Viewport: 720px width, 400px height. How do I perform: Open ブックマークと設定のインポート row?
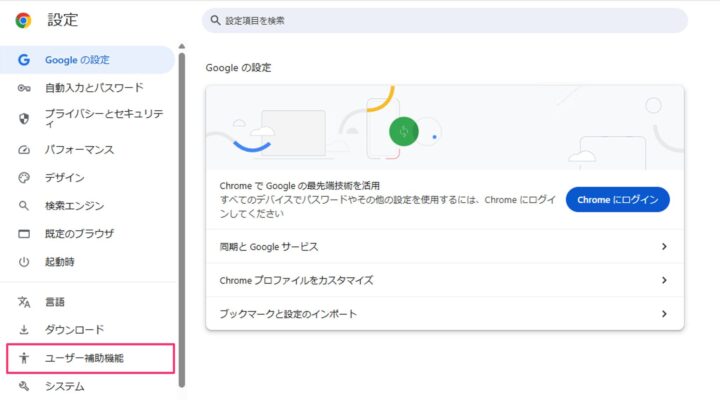445,314
